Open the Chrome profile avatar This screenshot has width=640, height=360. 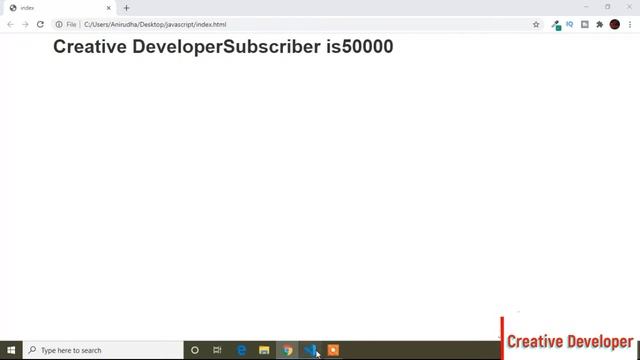click(x=615, y=24)
